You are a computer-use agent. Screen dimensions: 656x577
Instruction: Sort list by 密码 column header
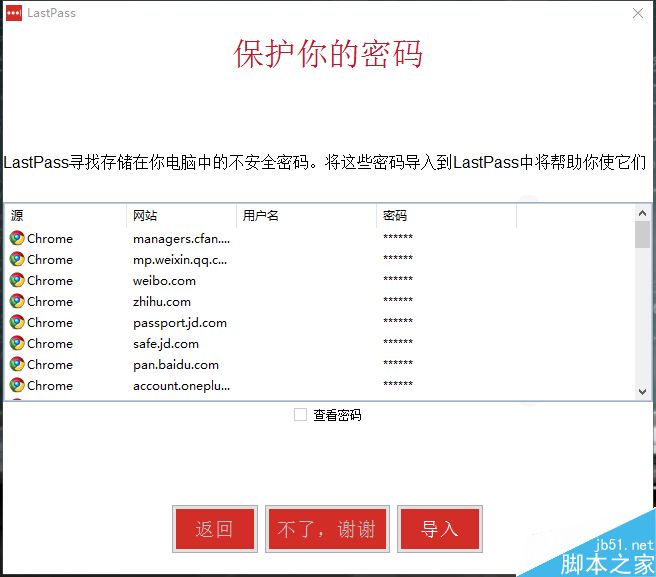(x=447, y=215)
